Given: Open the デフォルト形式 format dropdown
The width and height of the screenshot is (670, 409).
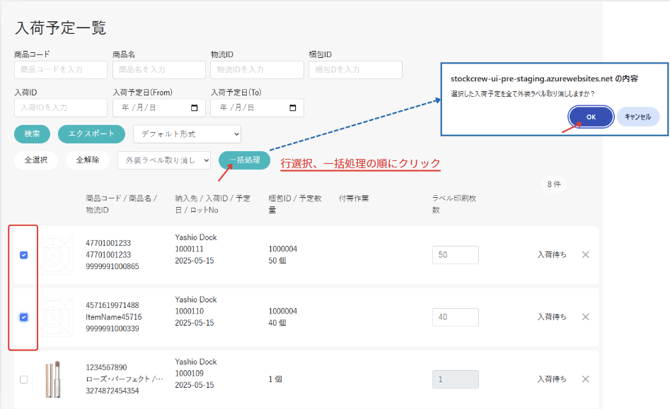Looking at the screenshot, I should (x=187, y=134).
